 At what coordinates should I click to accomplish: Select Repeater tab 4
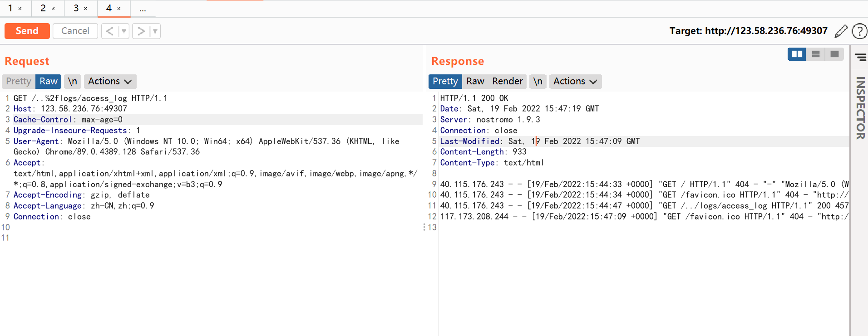[x=109, y=8]
